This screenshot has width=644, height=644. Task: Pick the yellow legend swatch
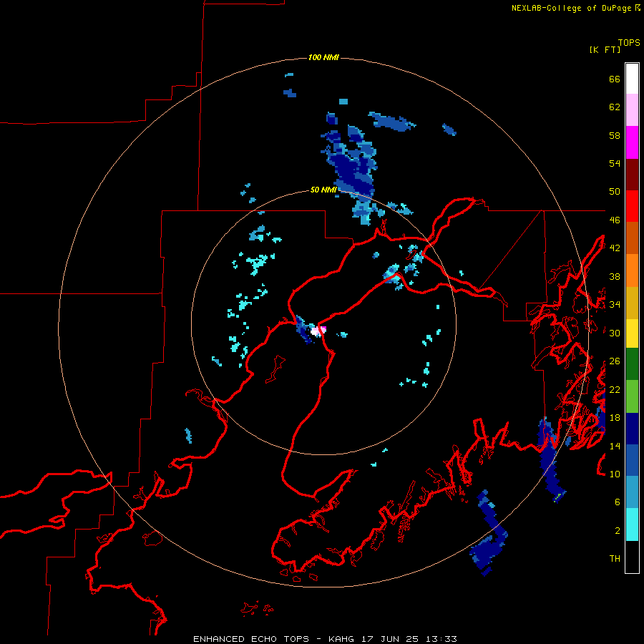[x=632, y=333]
